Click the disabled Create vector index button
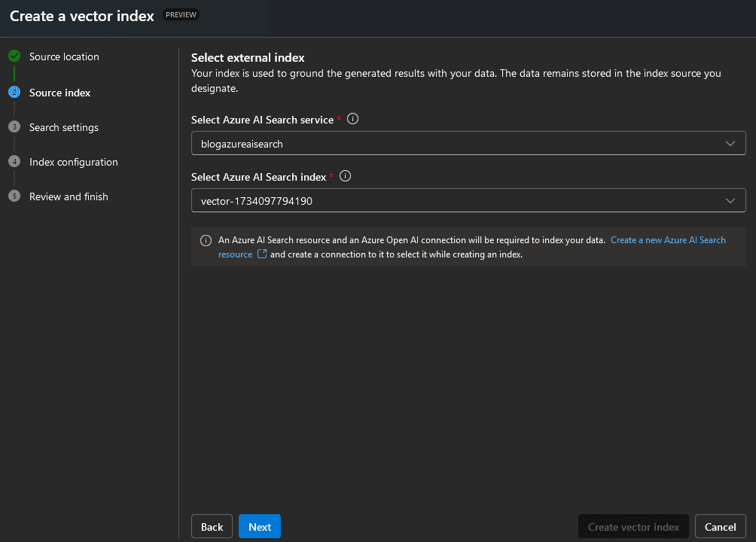This screenshot has width=756, height=542. pyautogui.click(x=633, y=526)
